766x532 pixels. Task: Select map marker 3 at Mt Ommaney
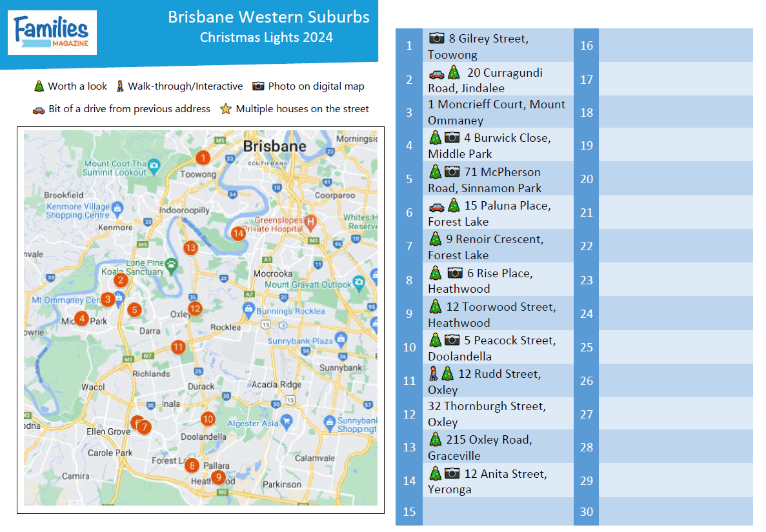[108, 300]
